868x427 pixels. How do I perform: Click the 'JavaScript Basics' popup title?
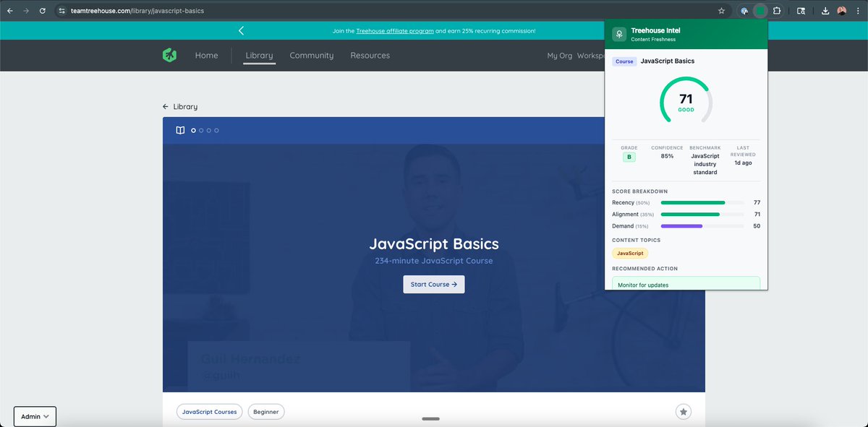[668, 61]
